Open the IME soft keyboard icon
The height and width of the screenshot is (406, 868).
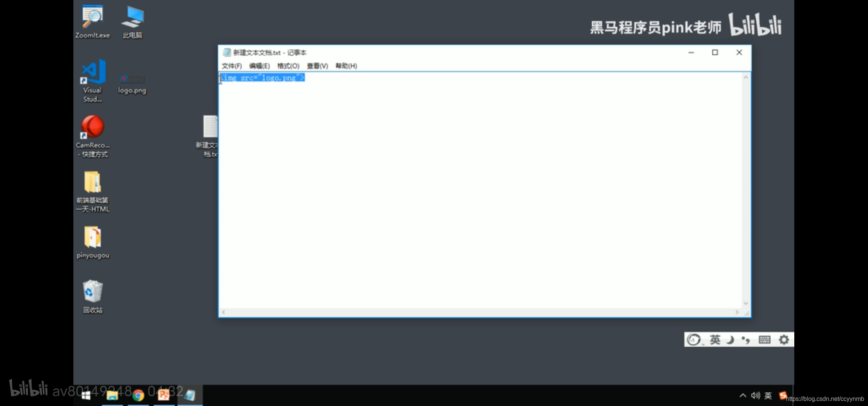point(765,340)
